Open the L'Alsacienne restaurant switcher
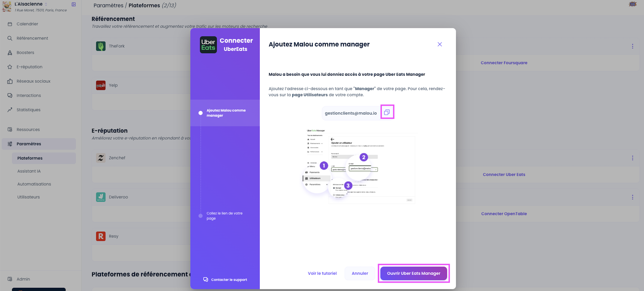Screen dimensions: 644x291 coord(46,4)
